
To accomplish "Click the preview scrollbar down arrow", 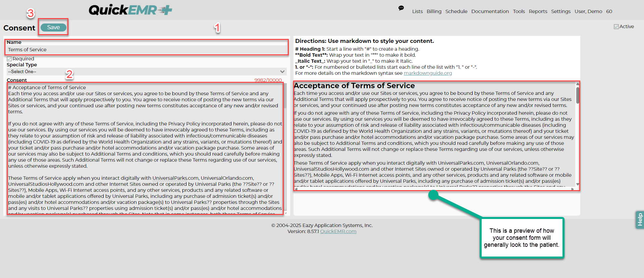I will 578,184.
